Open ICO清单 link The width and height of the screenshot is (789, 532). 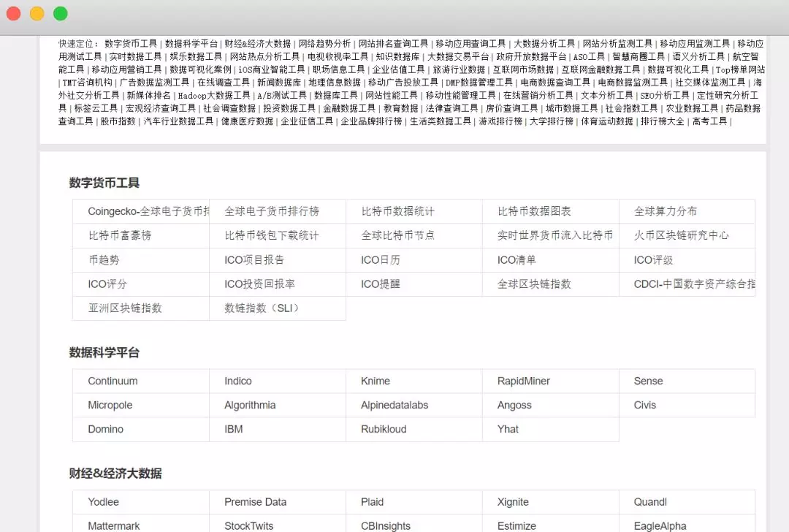tap(517, 259)
